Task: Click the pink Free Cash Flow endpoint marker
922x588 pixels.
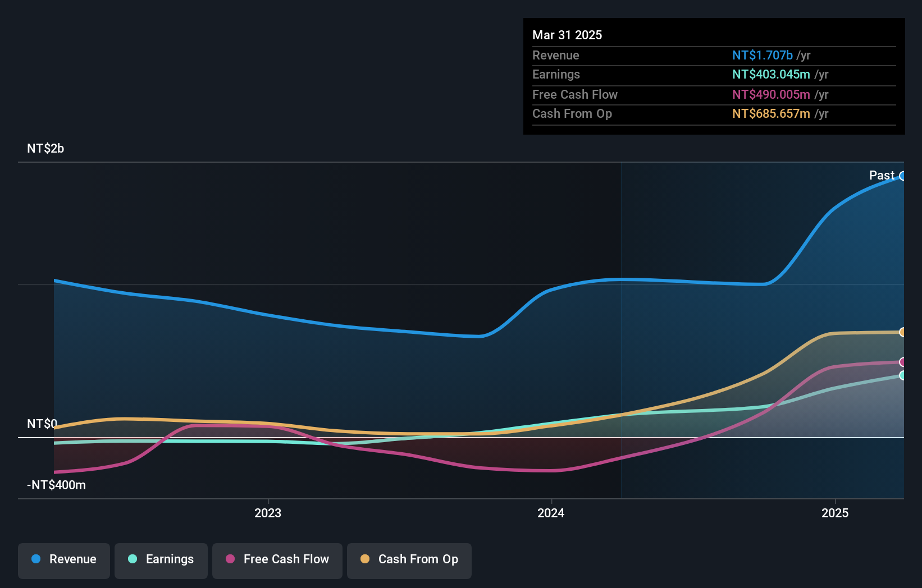Action: click(x=902, y=362)
